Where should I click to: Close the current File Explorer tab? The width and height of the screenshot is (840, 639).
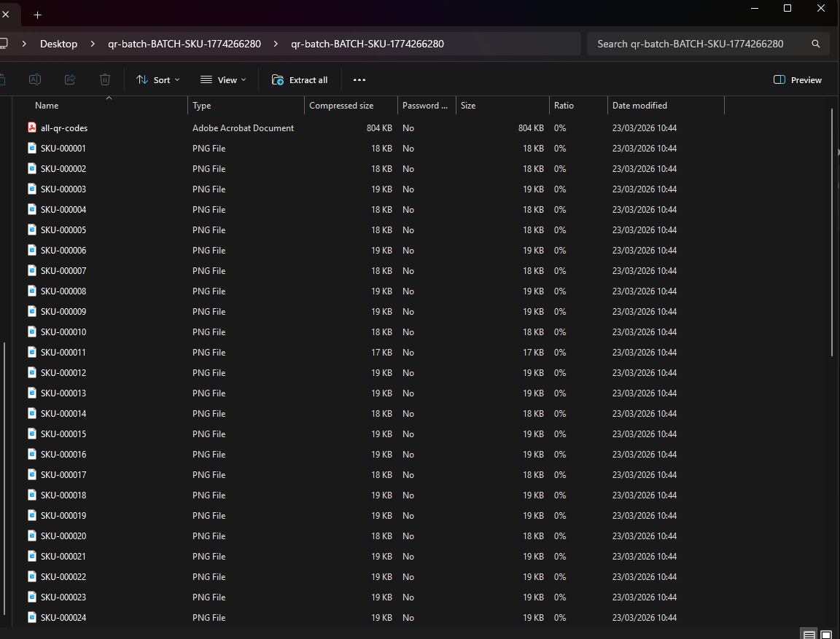coord(6,15)
